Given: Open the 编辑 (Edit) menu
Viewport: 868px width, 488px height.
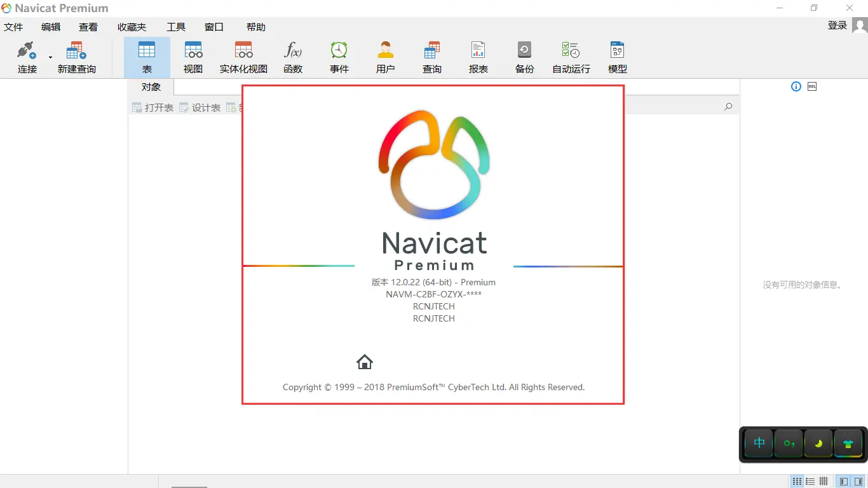Looking at the screenshot, I should tap(51, 27).
